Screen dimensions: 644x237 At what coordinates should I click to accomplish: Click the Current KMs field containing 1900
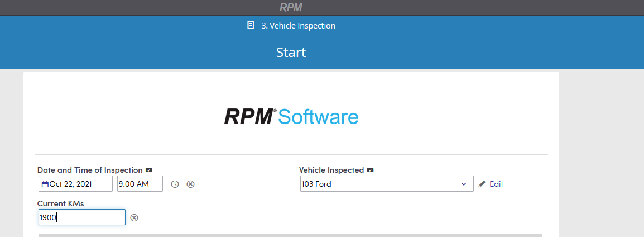[x=81, y=217]
